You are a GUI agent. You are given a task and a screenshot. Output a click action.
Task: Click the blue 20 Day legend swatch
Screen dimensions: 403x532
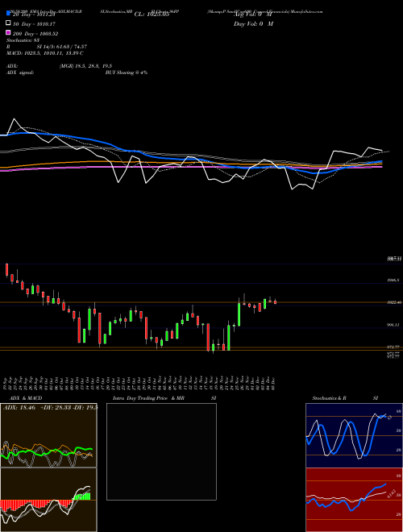click(9, 14)
